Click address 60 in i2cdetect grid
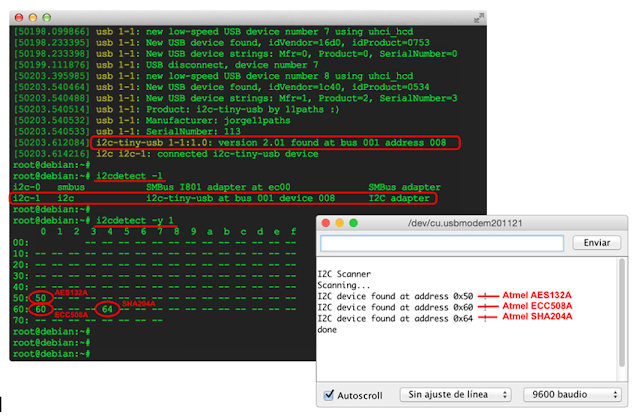Screen dimensions: 640x418 pyautogui.click(x=41, y=309)
